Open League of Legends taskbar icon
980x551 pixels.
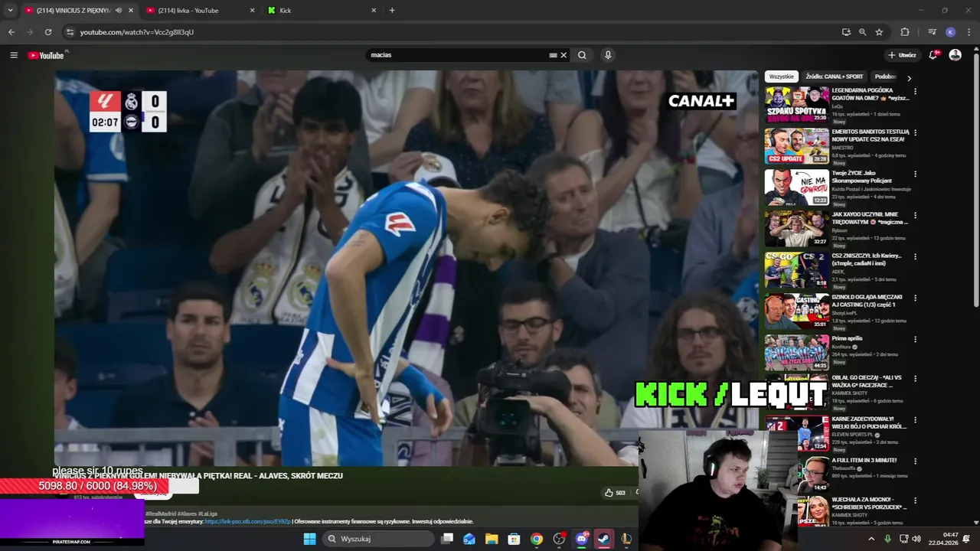coord(626,539)
